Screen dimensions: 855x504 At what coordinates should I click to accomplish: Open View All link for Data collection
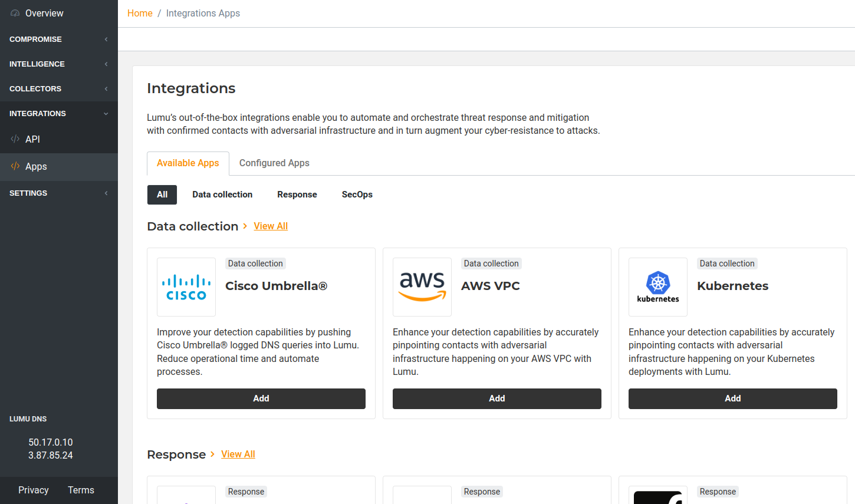tap(271, 226)
